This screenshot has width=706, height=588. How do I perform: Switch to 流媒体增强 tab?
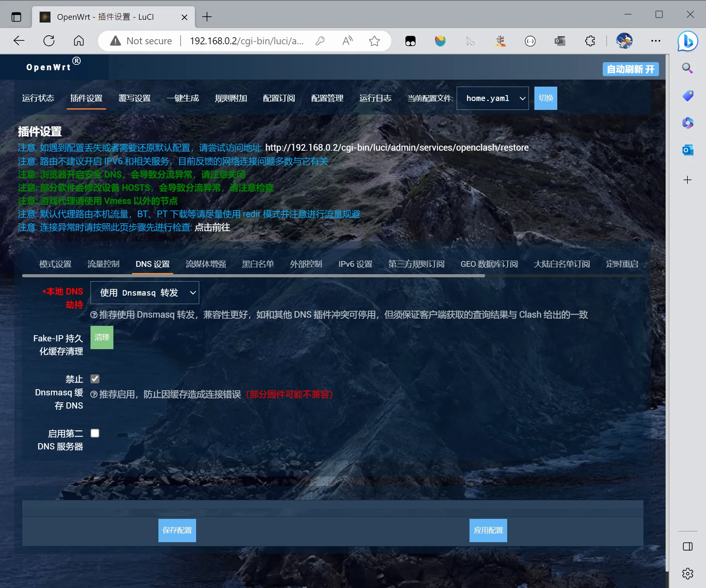[206, 264]
